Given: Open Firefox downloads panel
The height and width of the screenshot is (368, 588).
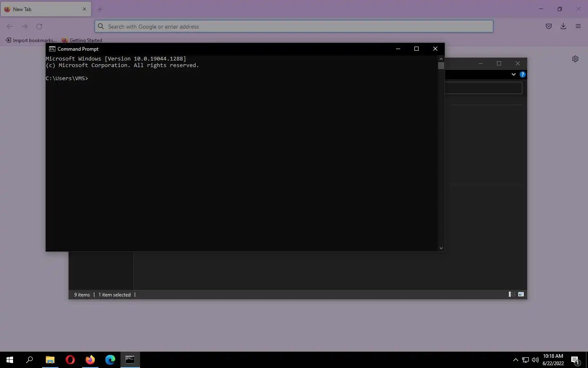Looking at the screenshot, I should [x=563, y=27].
